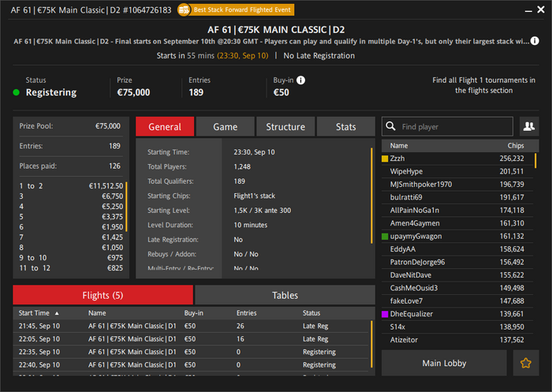
Task: Click green color tag beside upaymyGwagon
Action: [x=385, y=237]
